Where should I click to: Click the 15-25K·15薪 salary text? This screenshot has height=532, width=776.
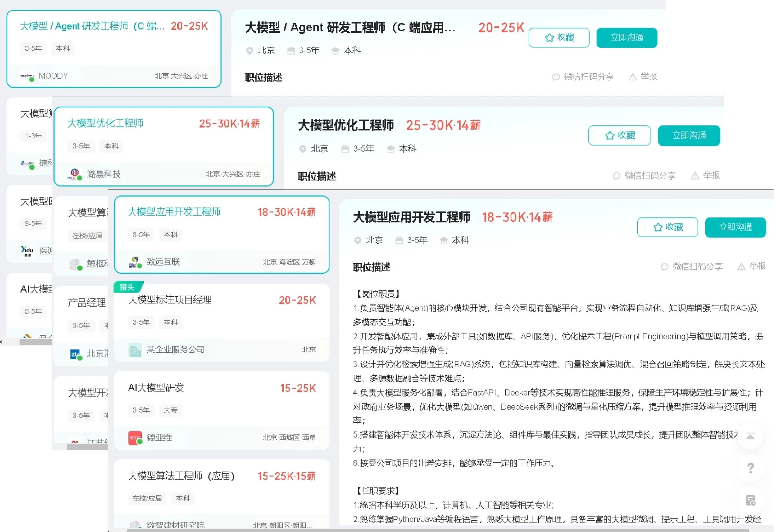[x=287, y=476]
